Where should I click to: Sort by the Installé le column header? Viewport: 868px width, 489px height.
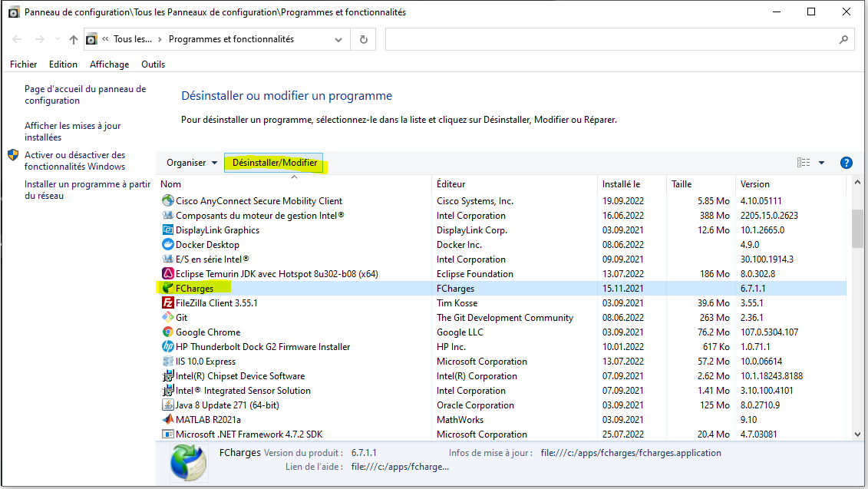pos(632,184)
